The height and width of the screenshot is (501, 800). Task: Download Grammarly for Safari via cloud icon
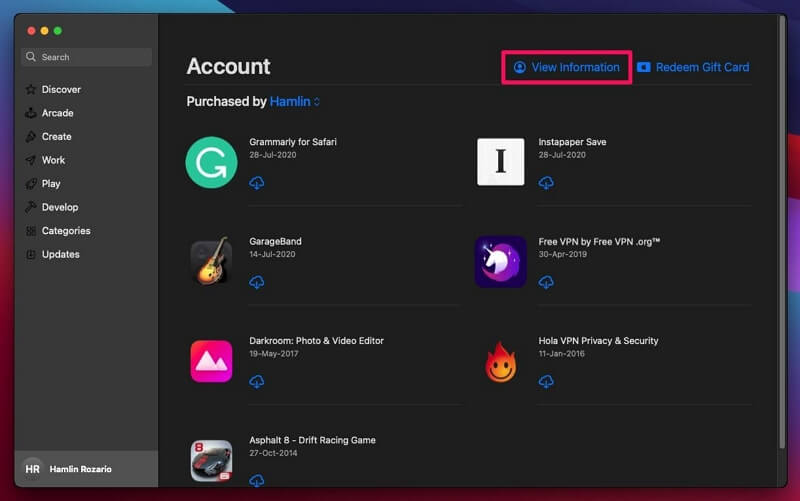click(257, 183)
